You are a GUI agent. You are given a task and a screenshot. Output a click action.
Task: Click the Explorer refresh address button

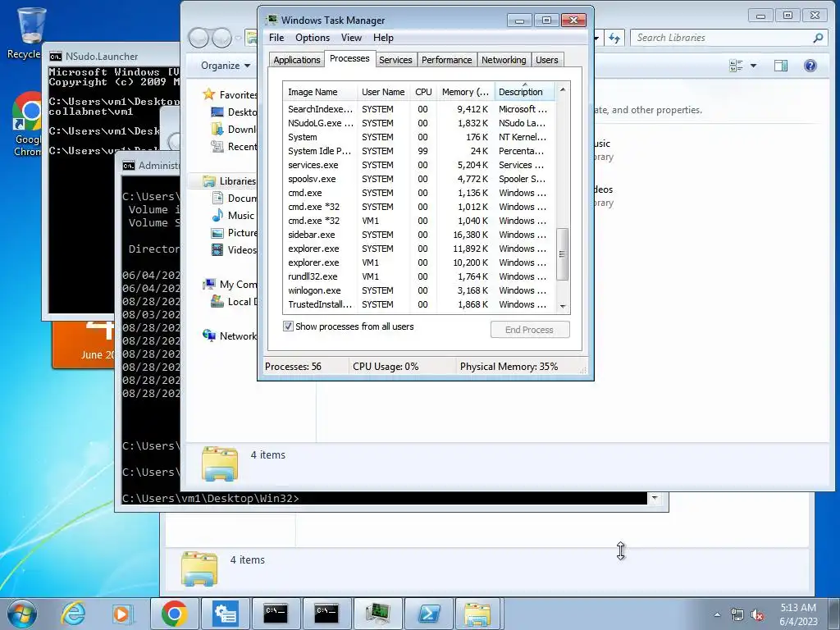(x=614, y=38)
